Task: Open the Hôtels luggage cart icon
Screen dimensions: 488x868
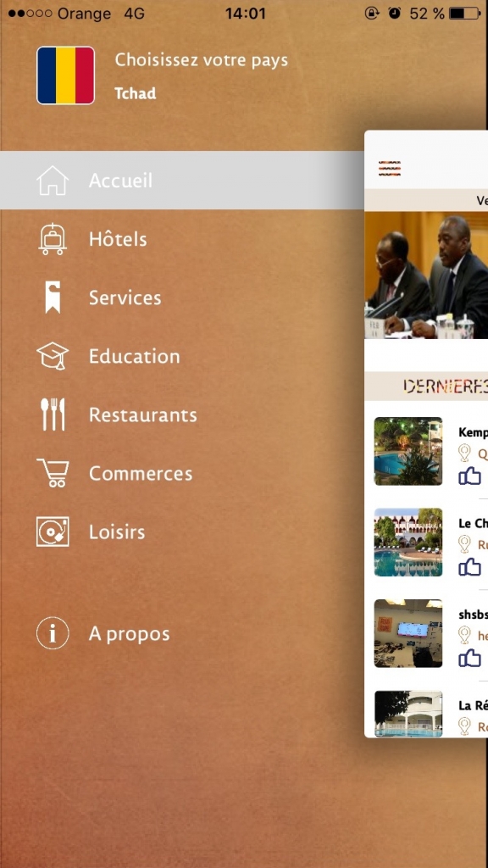Action: point(53,239)
